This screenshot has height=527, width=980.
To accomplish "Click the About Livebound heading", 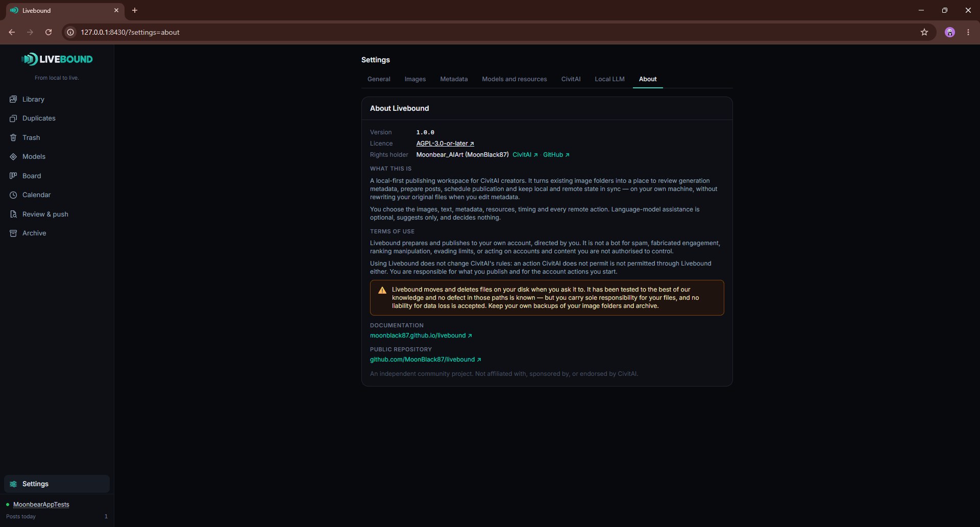I will pos(400,108).
